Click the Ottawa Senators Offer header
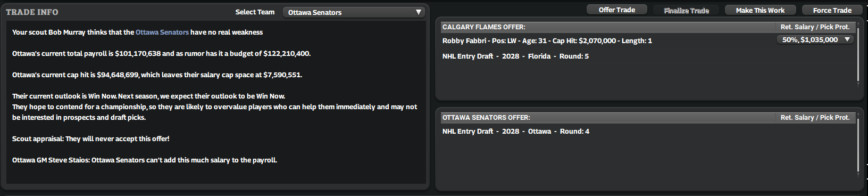This screenshot has height=196, width=868. click(486, 118)
